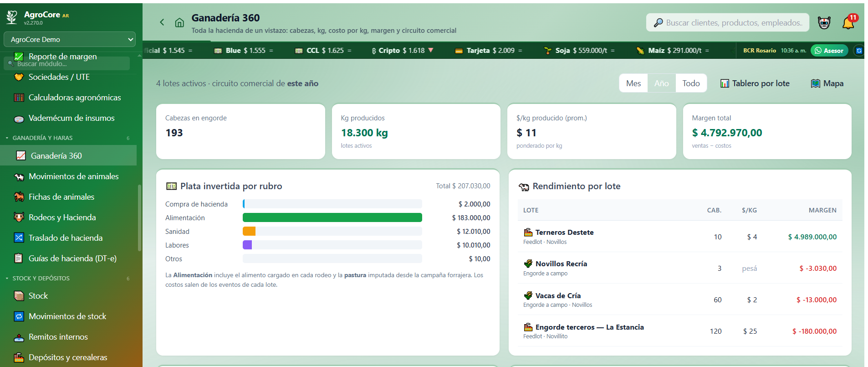Open Tablero por lote view
The image size is (868, 367).
coord(755,83)
